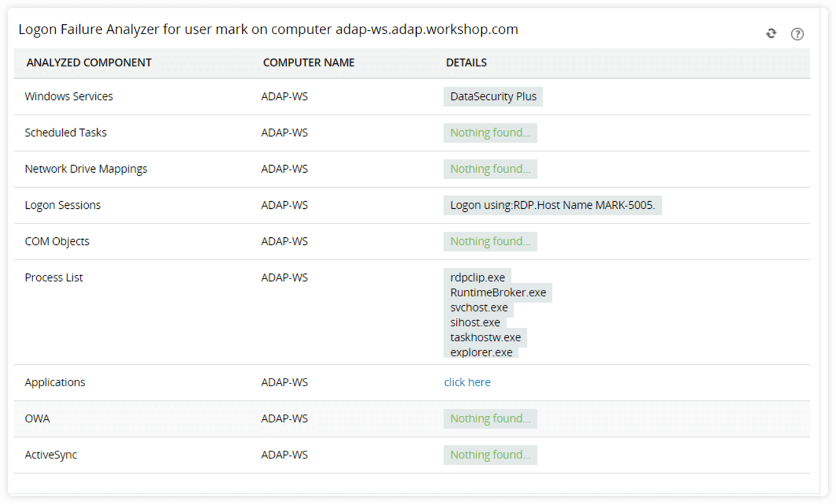Click "Nothing found" for OWA
The height and width of the screenshot is (504, 836).
490,418
